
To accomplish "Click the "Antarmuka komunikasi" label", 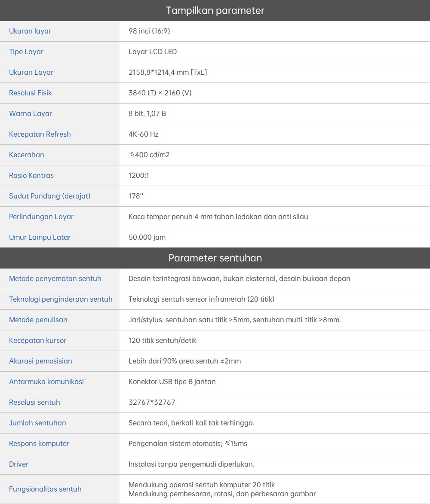I will (x=46, y=382).
